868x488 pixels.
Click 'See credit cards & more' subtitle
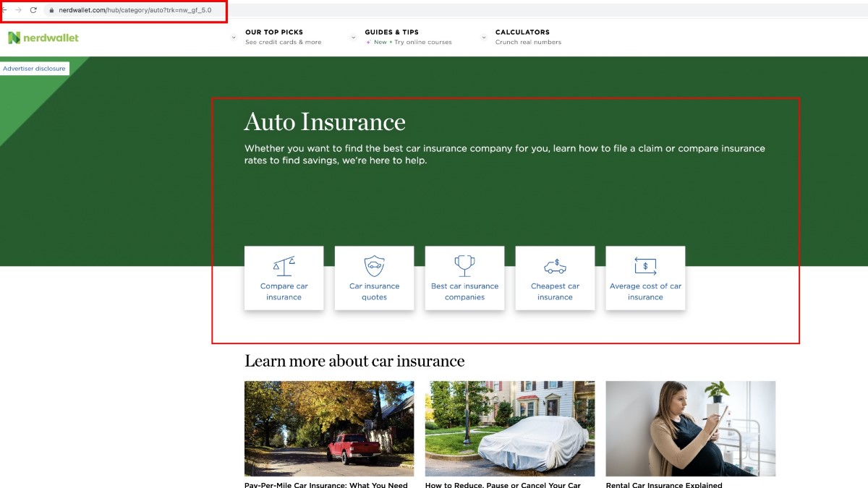tap(284, 43)
